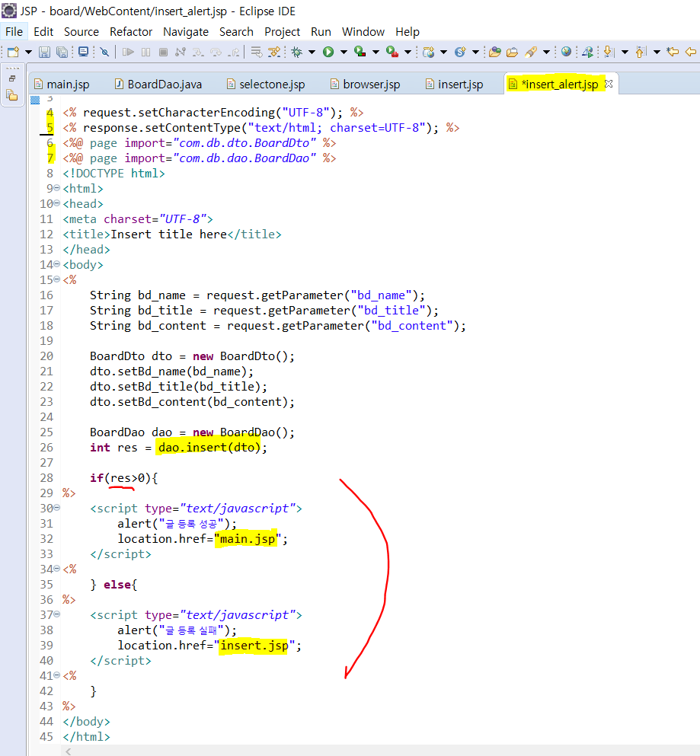Viewport: 700px width, 756px height.
Task: Toggle Skip All Breakpoints icon
Action: point(104,52)
